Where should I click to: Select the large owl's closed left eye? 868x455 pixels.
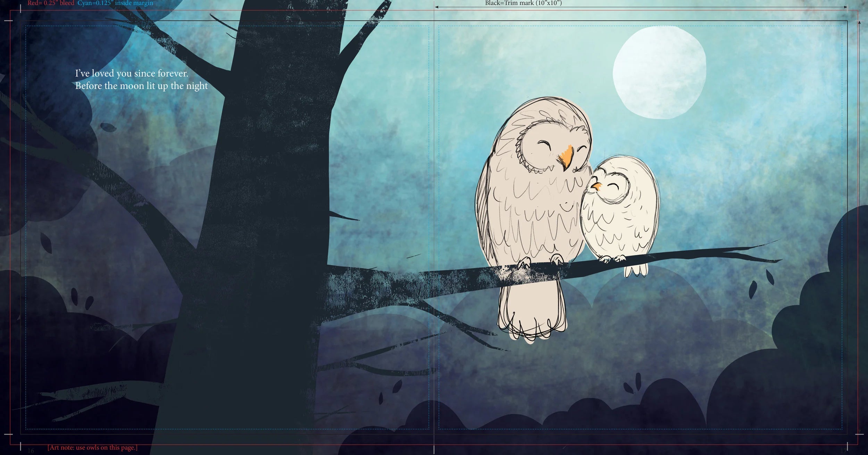(x=544, y=143)
